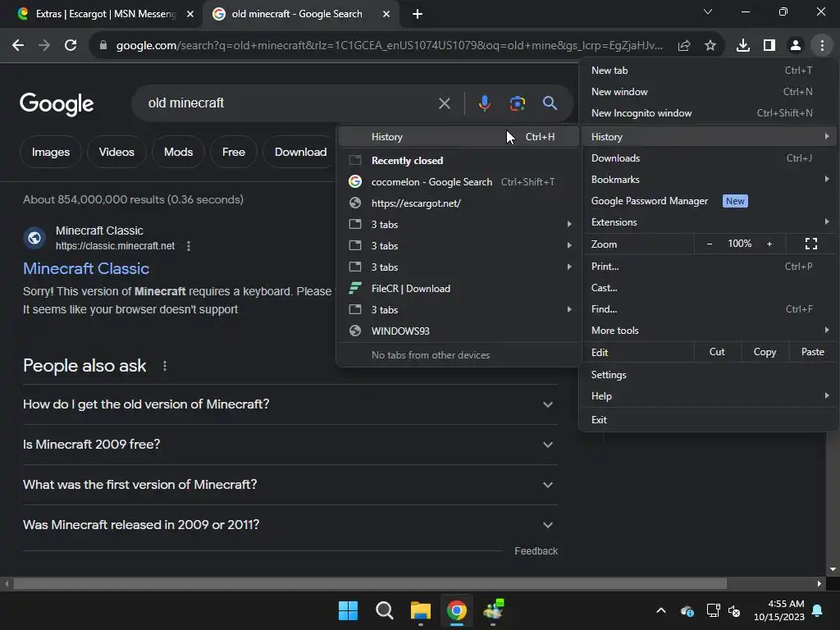Viewport: 840px width, 630px height.
Task: Expand 'What was the first version of Minecraft?'
Action: point(290,485)
